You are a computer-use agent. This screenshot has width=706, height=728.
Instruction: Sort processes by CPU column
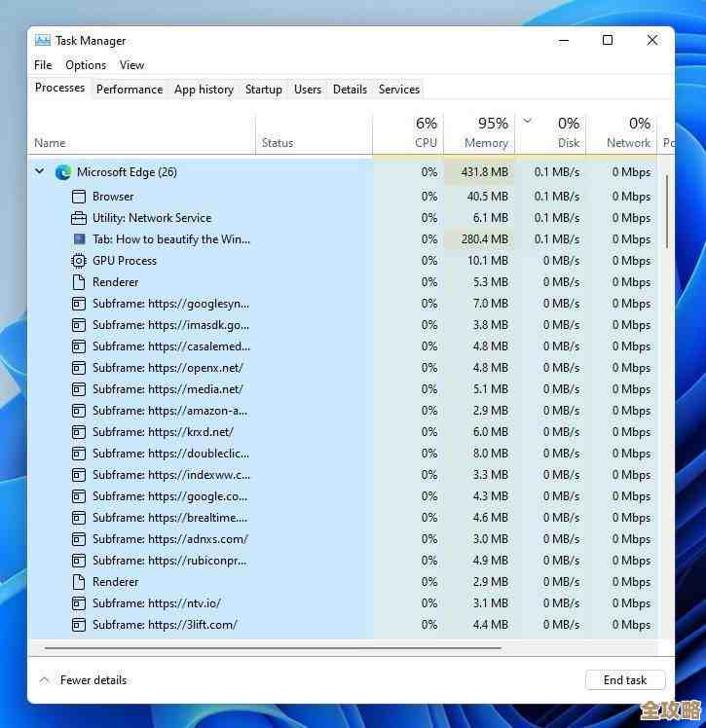click(408, 133)
